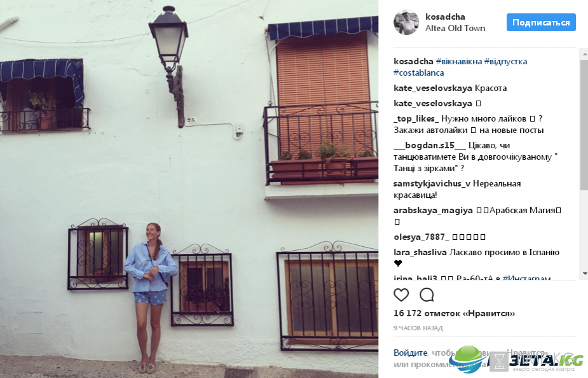Viewport: 588px width, 378px height.
Task: Click the Подписаться follow button
Action: [x=541, y=22]
